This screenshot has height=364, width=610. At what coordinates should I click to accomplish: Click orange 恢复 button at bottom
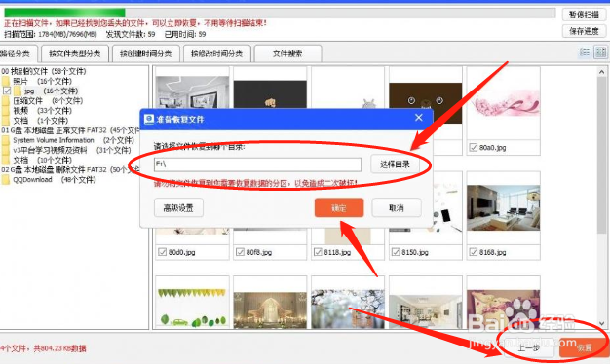(584, 347)
